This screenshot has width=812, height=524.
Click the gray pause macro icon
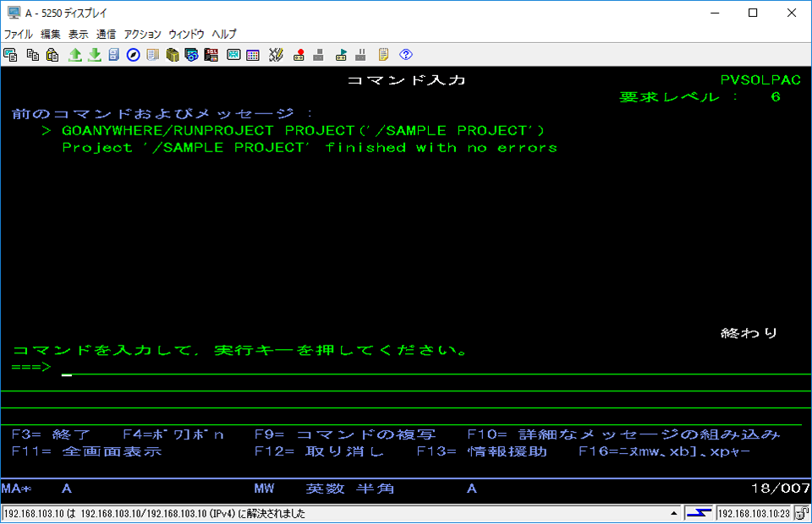click(361, 55)
